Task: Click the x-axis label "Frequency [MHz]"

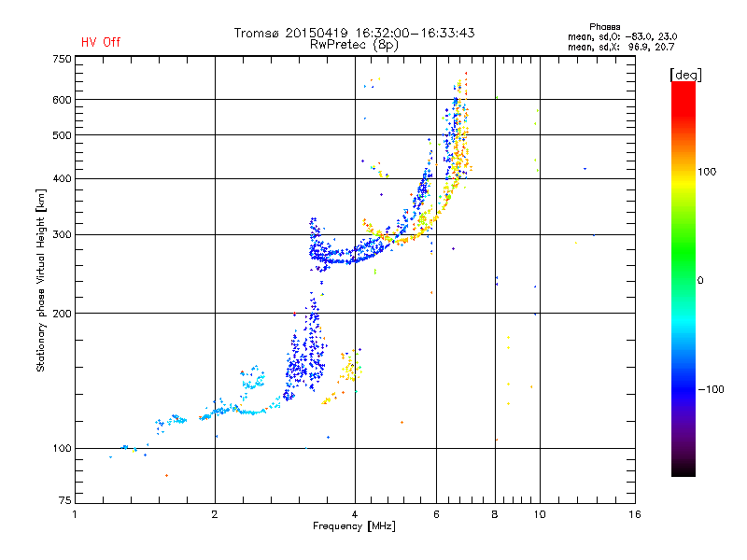Action: pos(354,526)
